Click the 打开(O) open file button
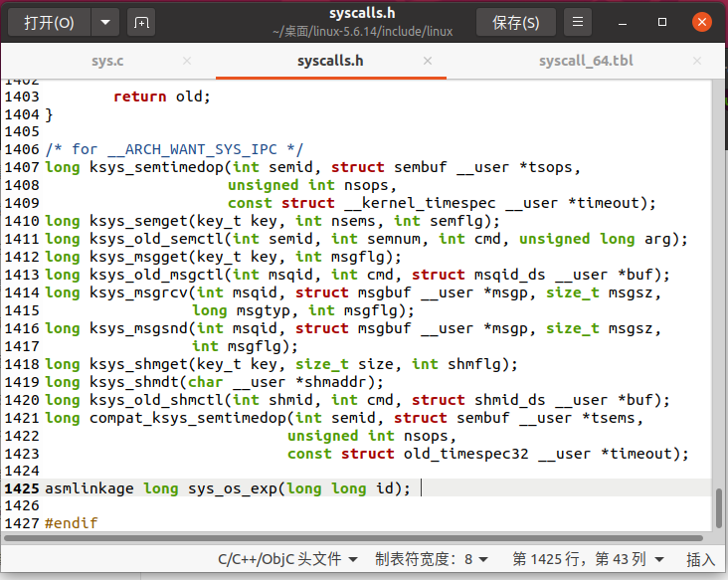 point(49,22)
